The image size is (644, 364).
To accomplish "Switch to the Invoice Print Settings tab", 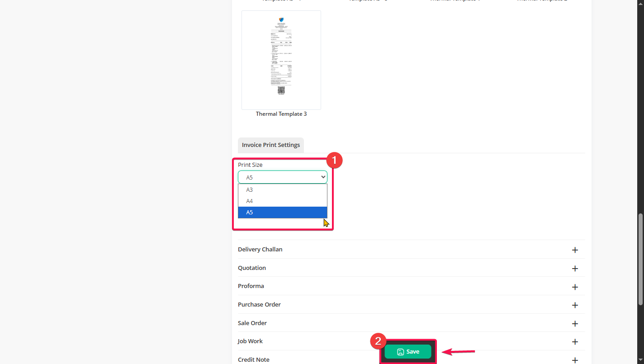I will (271, 145).
